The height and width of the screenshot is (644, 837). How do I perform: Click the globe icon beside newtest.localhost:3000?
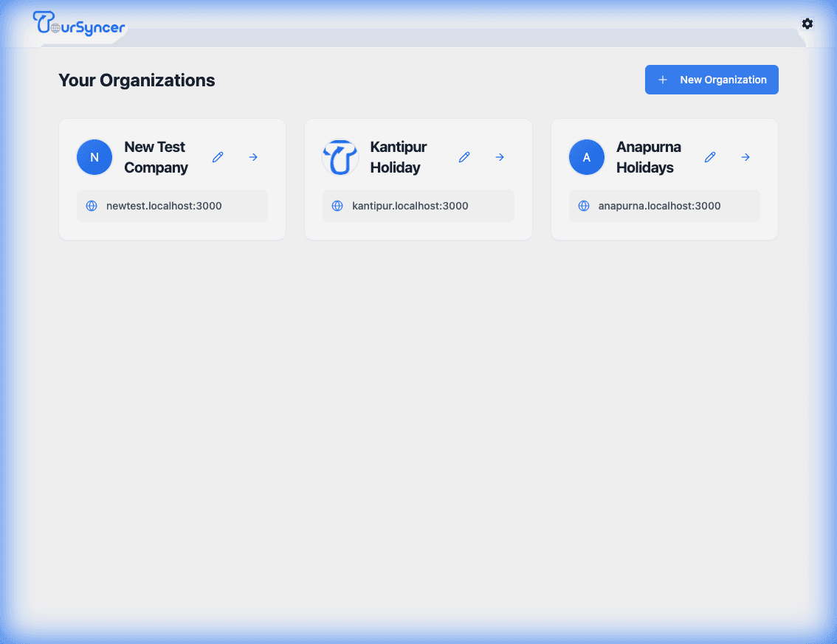(92, 206)
